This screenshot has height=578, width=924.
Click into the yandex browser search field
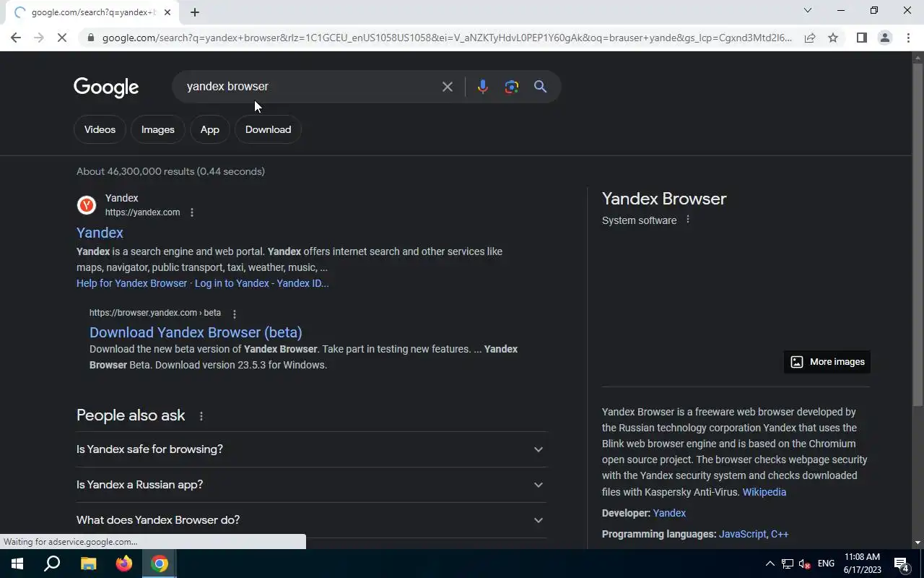click(x=310, y=87)
